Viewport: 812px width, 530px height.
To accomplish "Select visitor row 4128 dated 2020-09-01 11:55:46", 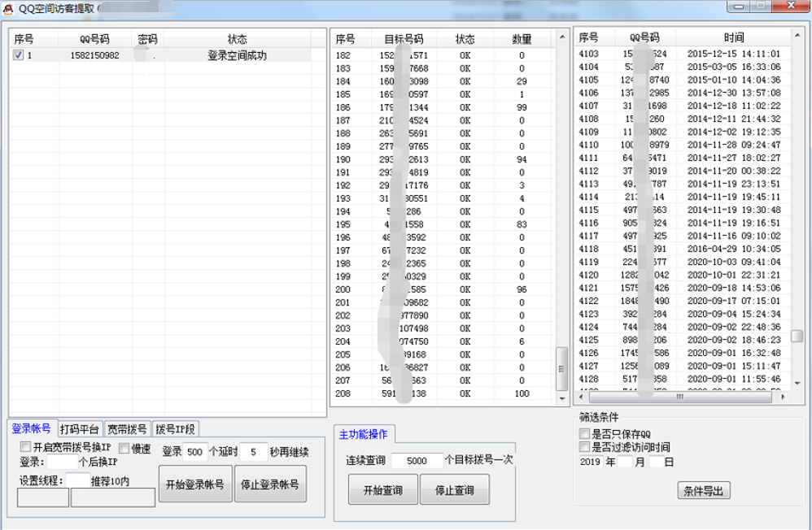I will (683, 379).
